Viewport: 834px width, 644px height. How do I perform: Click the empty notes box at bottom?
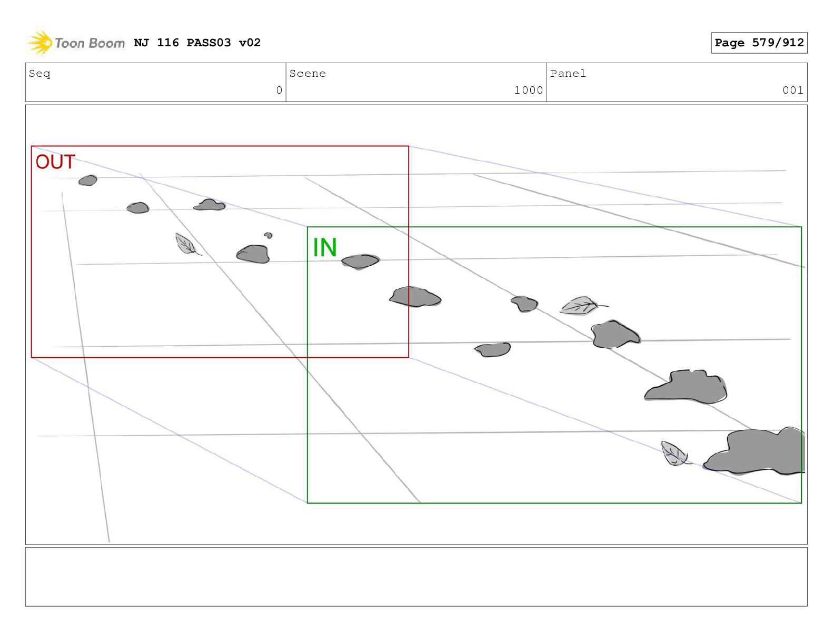pos(416,577)
